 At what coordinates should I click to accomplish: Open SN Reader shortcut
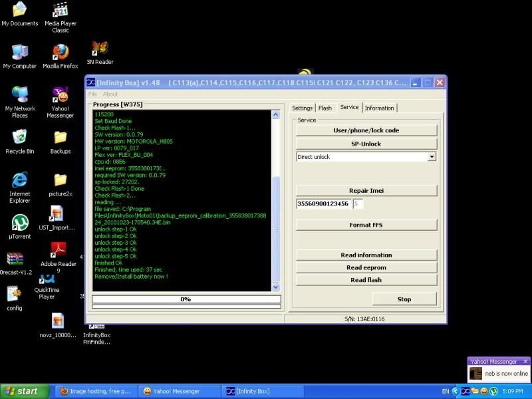point(100,53)
